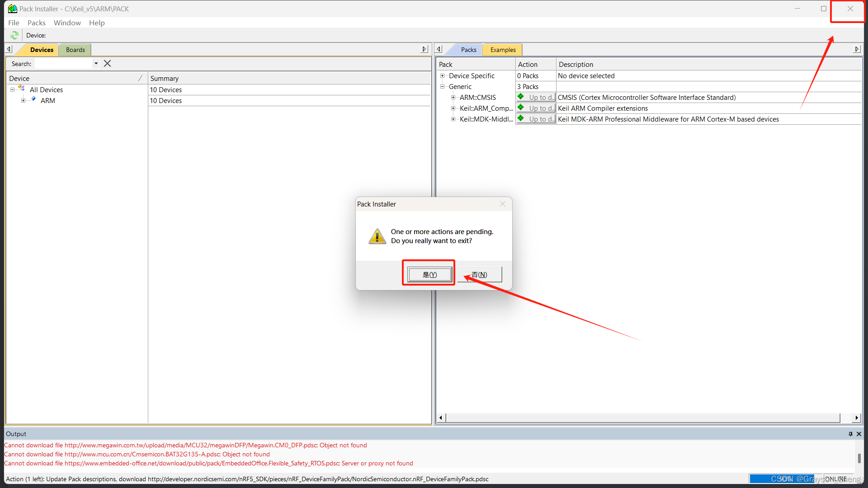868x488 pixels.
Task: Click the Boards tab panel icon
Action: [74, 49]
